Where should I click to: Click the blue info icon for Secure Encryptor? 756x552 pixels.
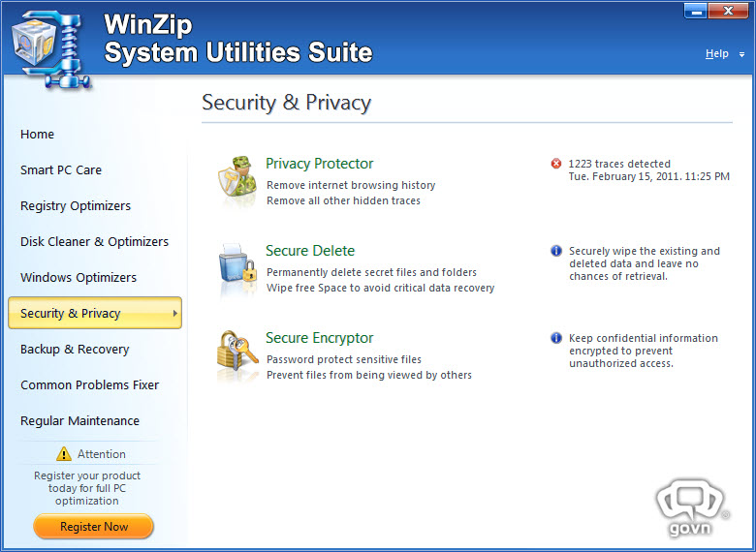tap(556, 338)
